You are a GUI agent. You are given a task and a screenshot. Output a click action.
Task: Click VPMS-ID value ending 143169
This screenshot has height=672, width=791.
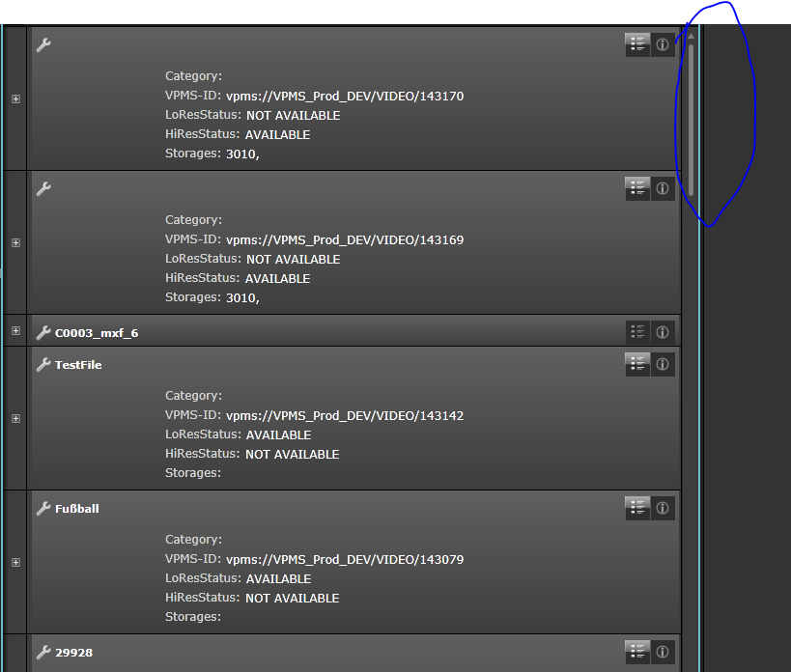click(x=345, y=239)
